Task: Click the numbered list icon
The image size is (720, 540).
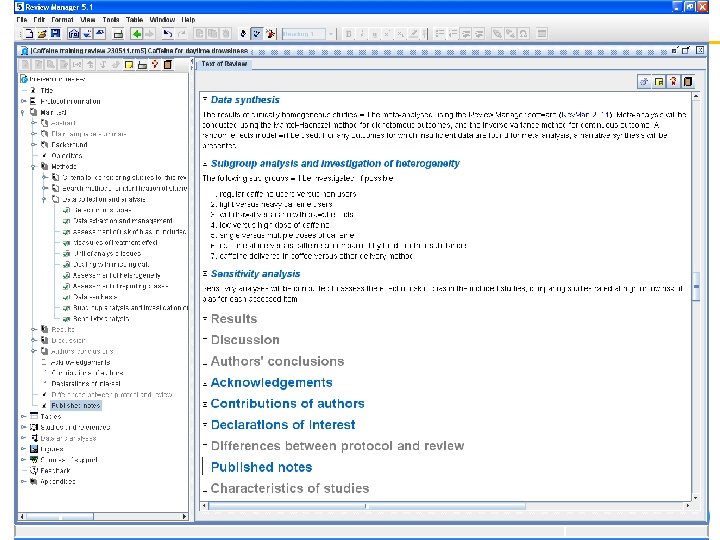Action: coord(453,34)
